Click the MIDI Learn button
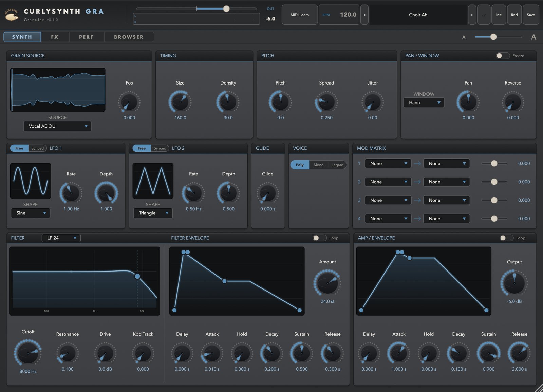The height and width of the screenshot is (392, 543). [300, 15]
